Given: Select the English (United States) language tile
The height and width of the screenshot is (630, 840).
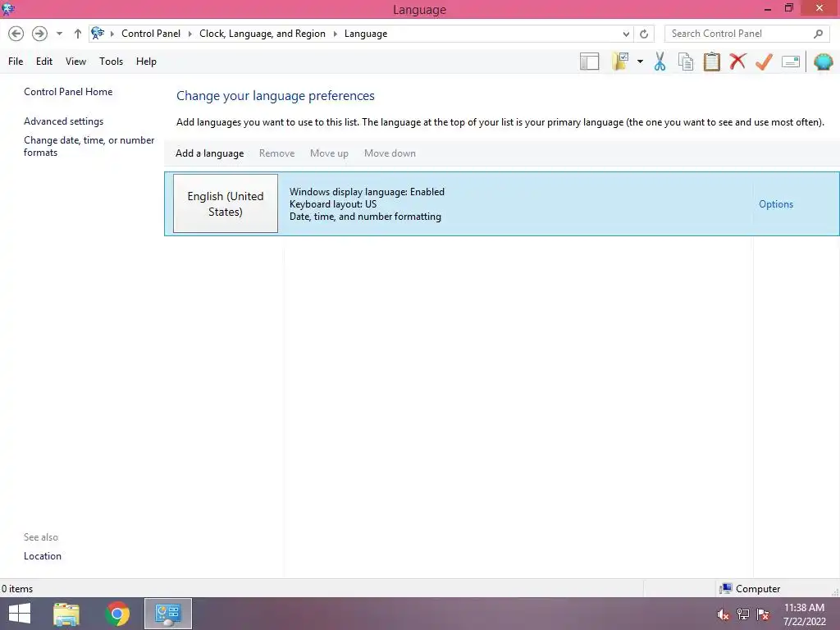Looking at the screenshot, I should 226,203.
